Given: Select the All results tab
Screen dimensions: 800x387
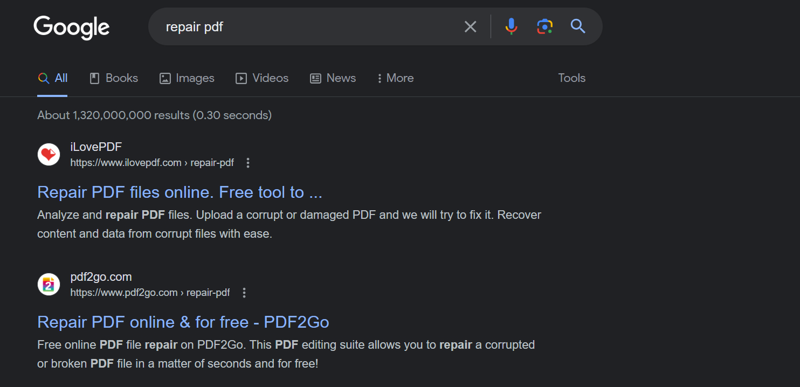Looking at the screenshot, I should point(53,78).
